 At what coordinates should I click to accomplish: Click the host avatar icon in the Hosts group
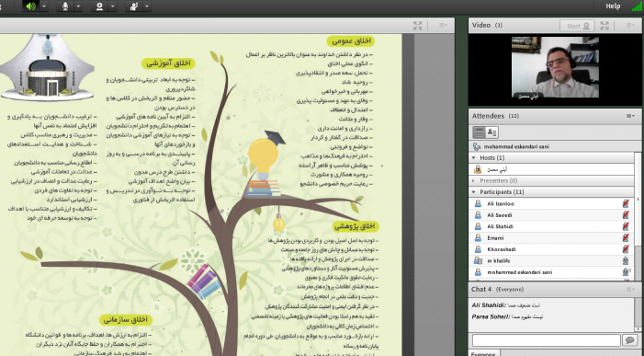[x=478, y=169]
